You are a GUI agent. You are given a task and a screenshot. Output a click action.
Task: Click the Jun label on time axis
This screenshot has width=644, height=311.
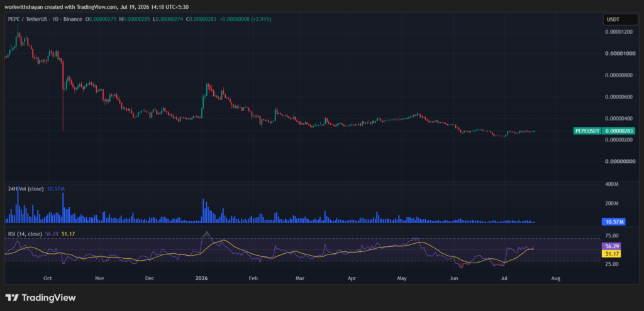(454, 278)
